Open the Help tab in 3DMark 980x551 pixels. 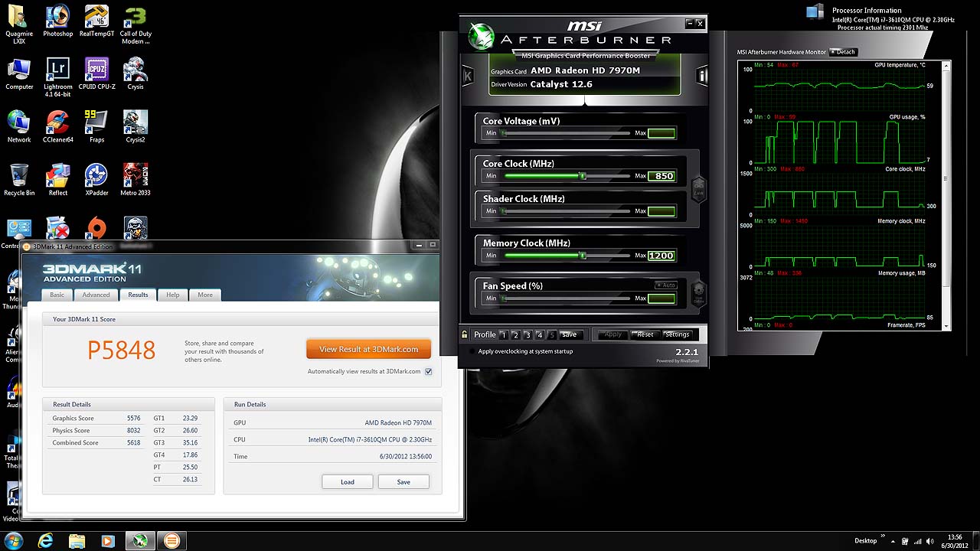point(173,295)
